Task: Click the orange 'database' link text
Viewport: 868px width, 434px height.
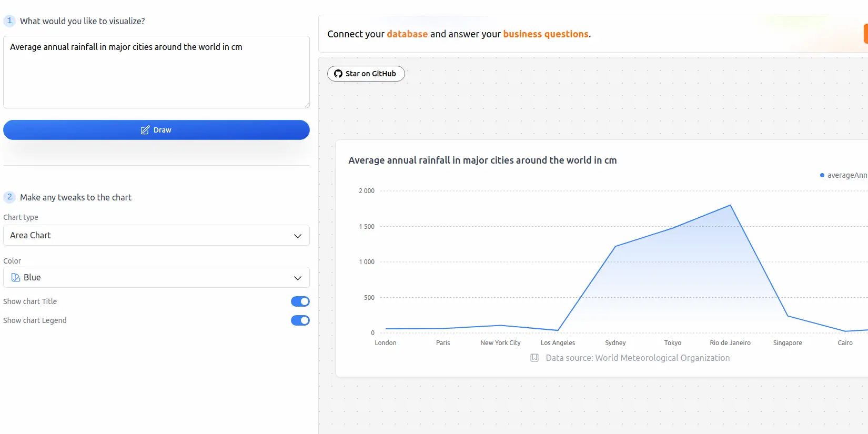Action: (407, 34)
